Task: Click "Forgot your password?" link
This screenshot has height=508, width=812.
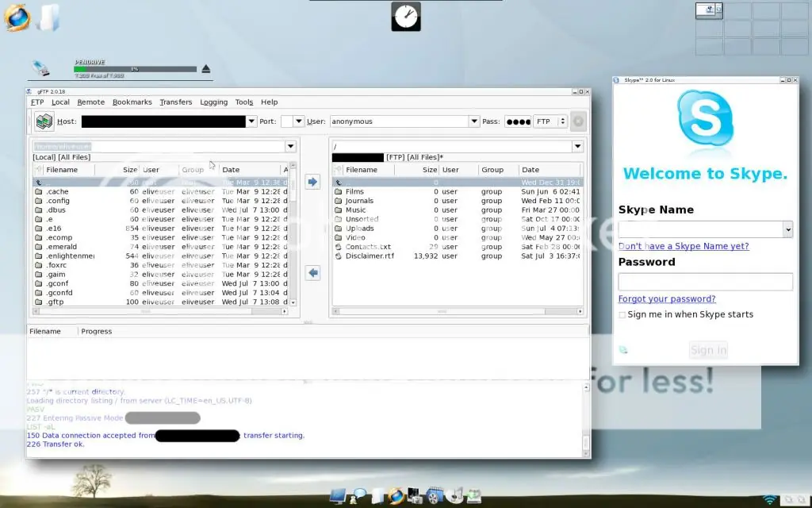Action: 667,299
